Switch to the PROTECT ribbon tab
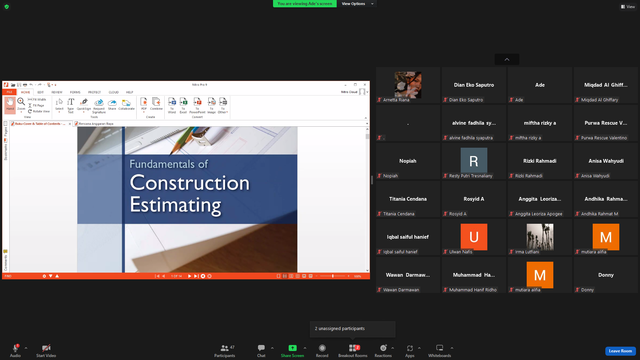This screenshot has width=640, height=360. click(x=94, y=92)
